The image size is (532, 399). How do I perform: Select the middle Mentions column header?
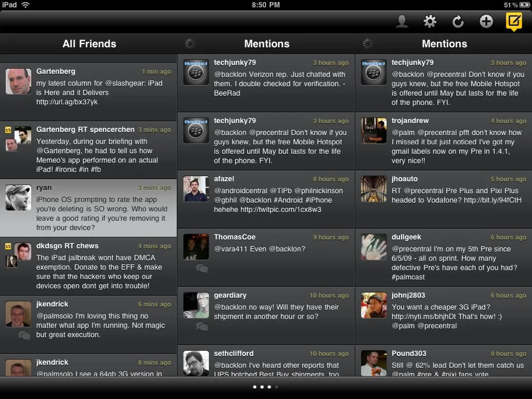[267, 44]
